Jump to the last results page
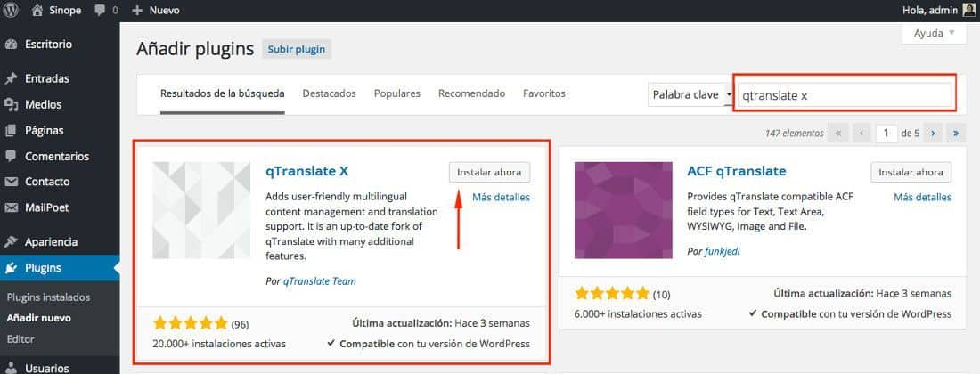 tap(956, 133)
